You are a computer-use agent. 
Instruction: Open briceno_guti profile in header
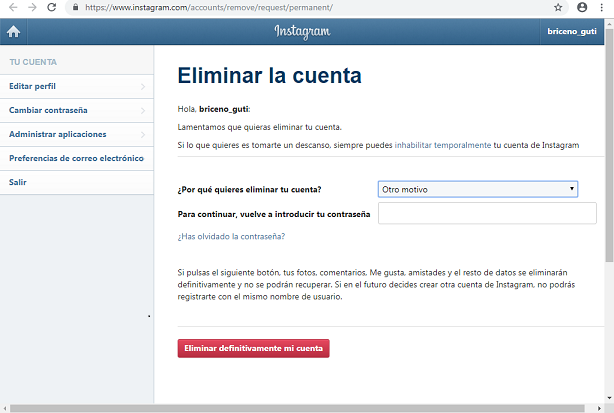pos(572,31)
